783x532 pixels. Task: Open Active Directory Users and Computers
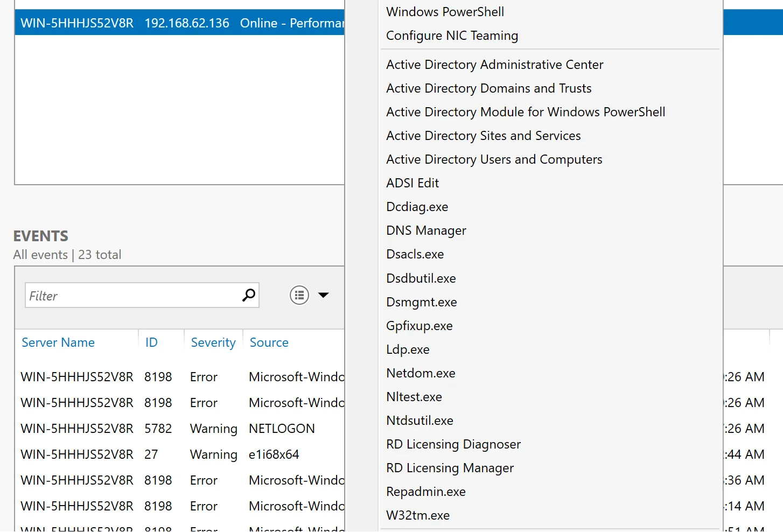pos(494,159)
